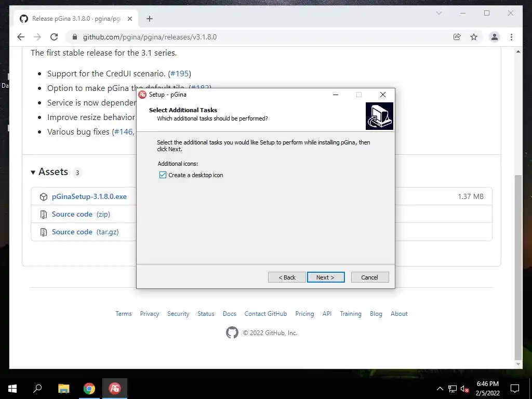532x399 pixels.
Task: Share this page via Chrome share icon
Action: click(x=457, y=37)
